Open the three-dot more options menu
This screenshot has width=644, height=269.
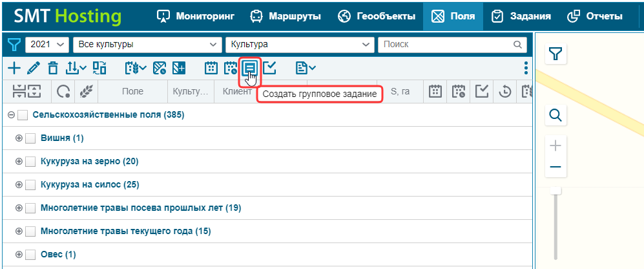(x=526, y=68)
